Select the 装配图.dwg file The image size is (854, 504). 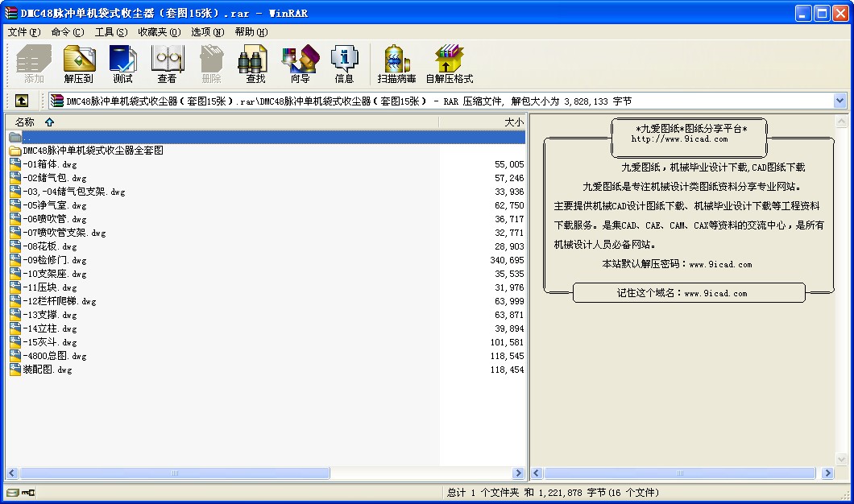(48, 370)
